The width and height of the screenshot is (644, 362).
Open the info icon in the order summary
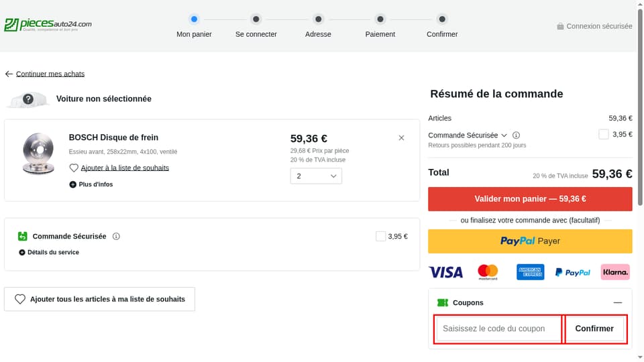[517, 135]
